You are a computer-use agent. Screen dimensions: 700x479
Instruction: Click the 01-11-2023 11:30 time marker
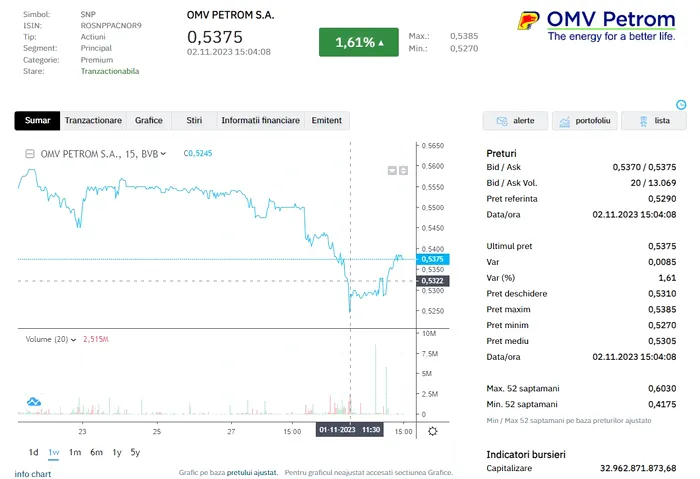pos(350,430)
